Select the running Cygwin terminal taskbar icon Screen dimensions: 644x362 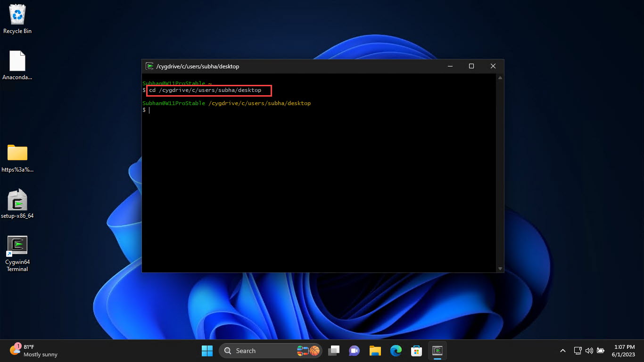click(x=437, y=351)
